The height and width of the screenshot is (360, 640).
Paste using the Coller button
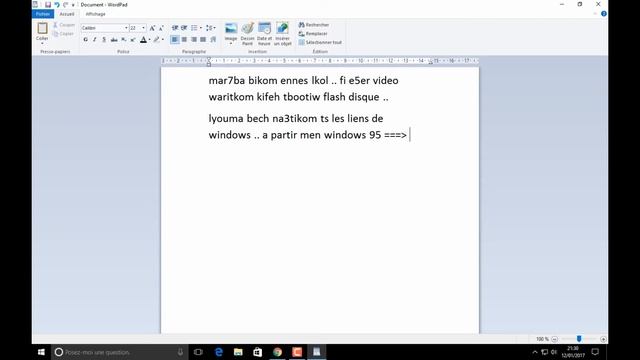(42, 31)
